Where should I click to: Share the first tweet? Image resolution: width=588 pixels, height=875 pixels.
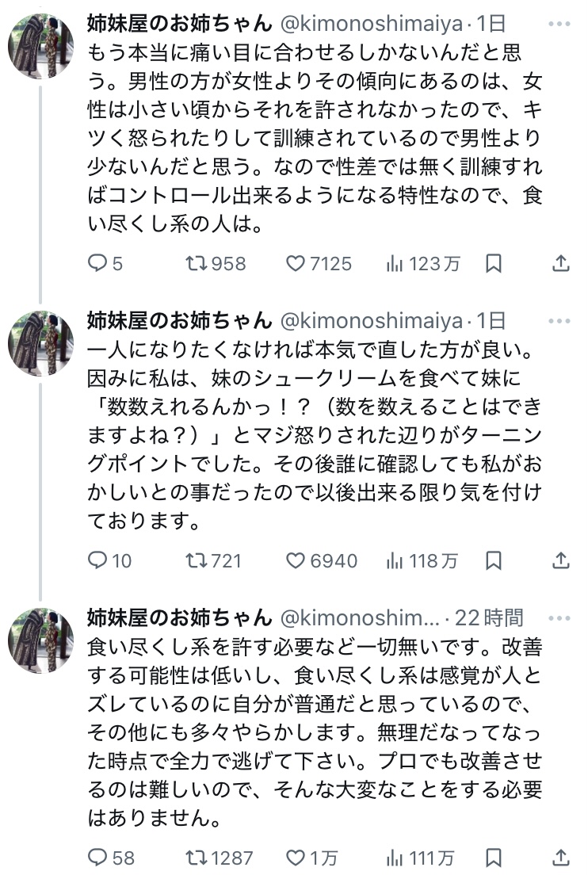559,263
